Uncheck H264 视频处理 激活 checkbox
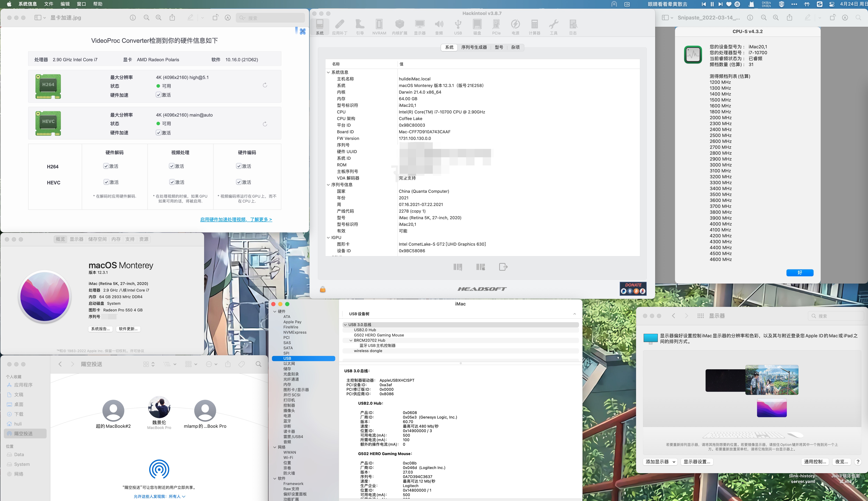 pos(172,166)
